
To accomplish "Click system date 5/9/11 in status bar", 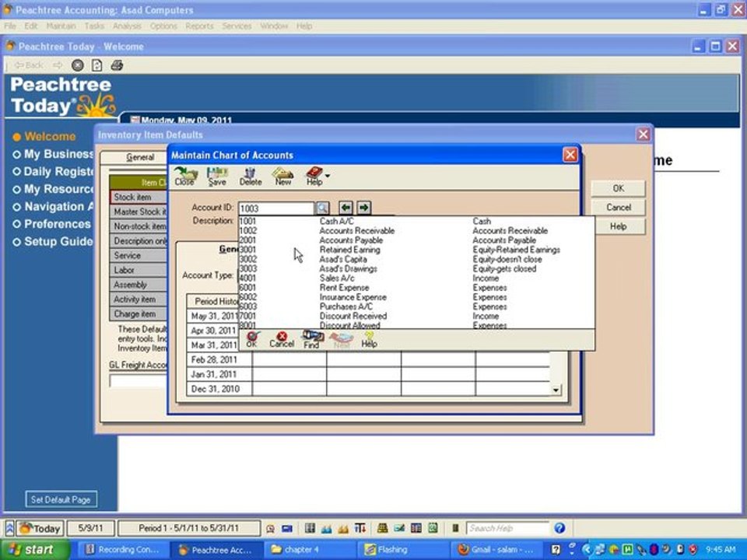I will (x=90, y=529).
